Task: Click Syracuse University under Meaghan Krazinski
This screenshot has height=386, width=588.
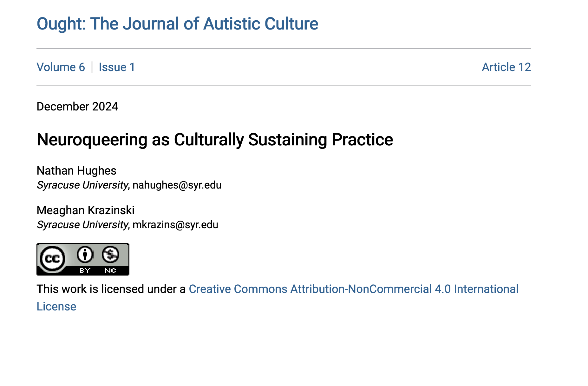Action: pyautogui.click(x=82, y=225)
